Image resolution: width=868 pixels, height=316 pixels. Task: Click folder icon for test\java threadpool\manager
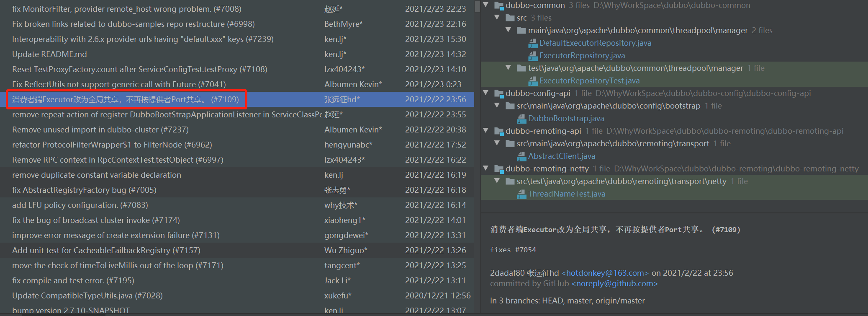pos(521,68)
